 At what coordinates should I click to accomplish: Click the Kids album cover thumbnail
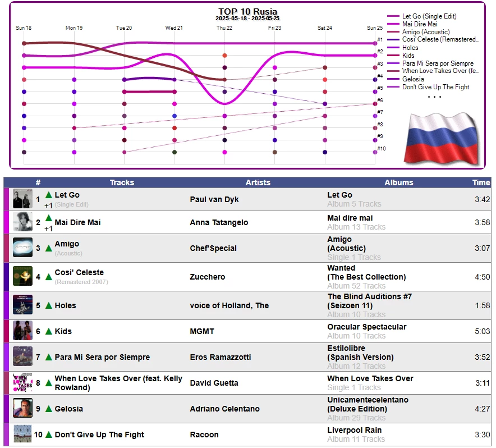(x=22, y=331)
